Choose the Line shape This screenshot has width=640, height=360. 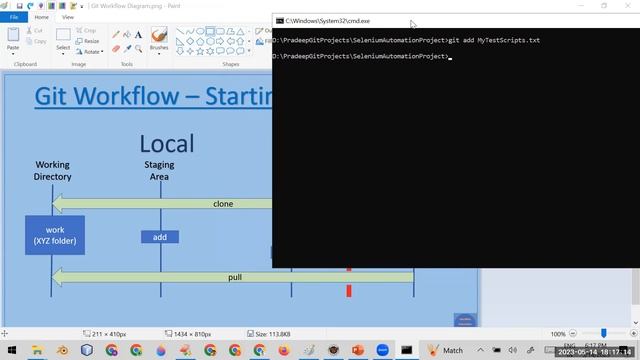180,31
